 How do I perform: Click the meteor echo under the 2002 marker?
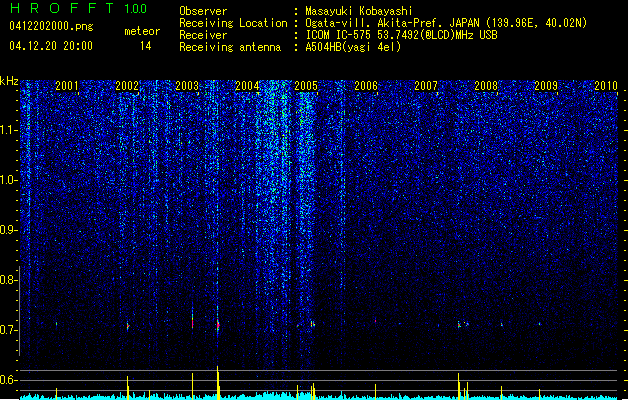click(128, 326)
